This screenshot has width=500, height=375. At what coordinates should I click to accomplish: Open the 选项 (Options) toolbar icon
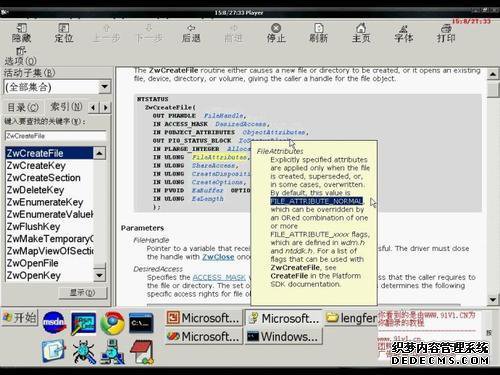point(21,56)
